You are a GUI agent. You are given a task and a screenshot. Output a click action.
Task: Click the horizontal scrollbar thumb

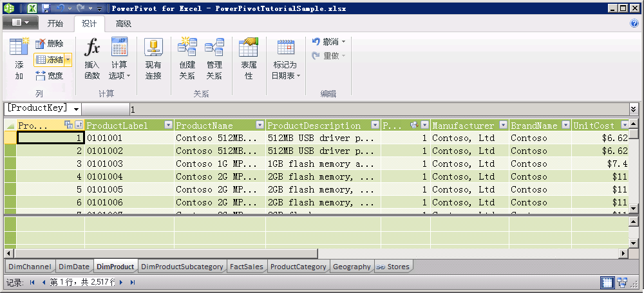coord(166,254)
